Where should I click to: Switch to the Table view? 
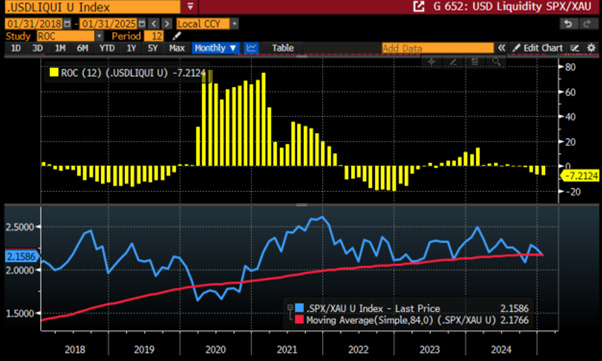pyautogui.click(x=283, y=48)
